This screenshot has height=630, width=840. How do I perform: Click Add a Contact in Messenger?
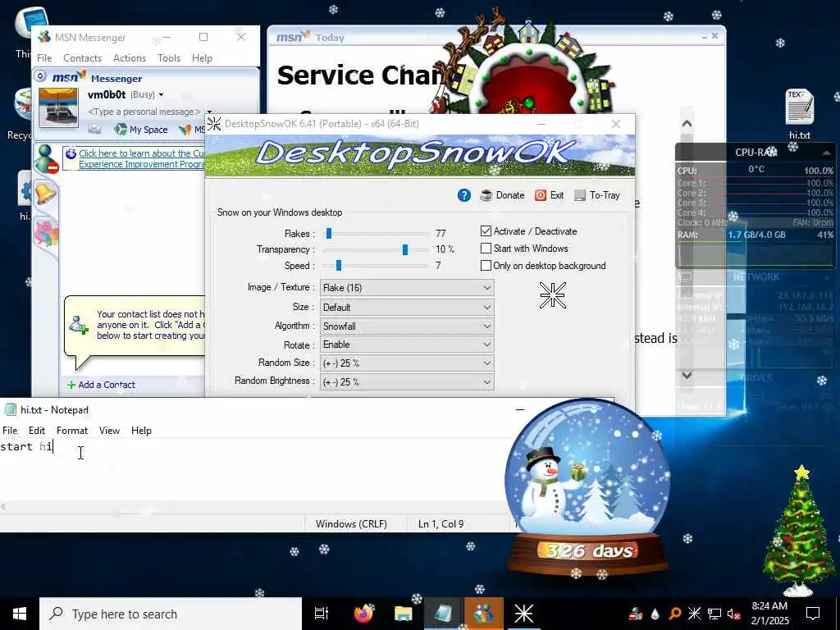coord(101,385)
